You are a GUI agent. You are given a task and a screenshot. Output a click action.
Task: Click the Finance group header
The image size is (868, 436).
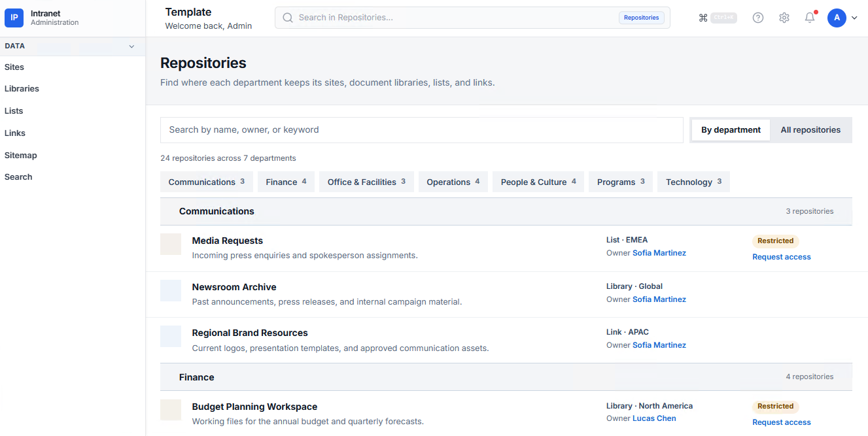tap(506, 377)
